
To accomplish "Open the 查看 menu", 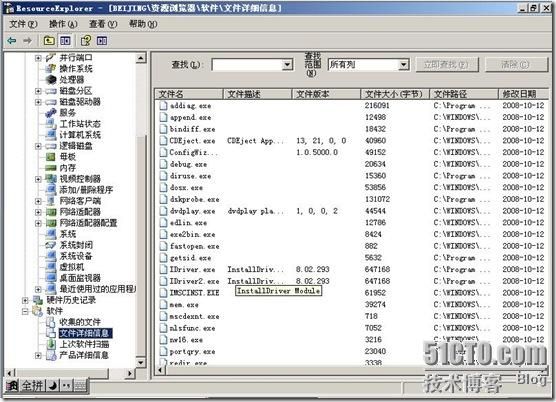I will pos(103,24).
